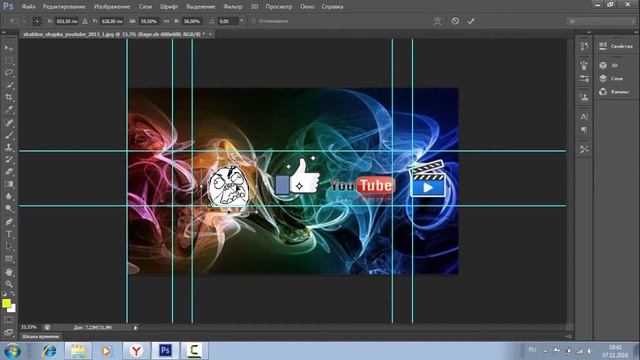The height and width of the screenshot is (360, 640).
Task: Toggle relative positioning triangle in options bar
Action: (85, 21)
